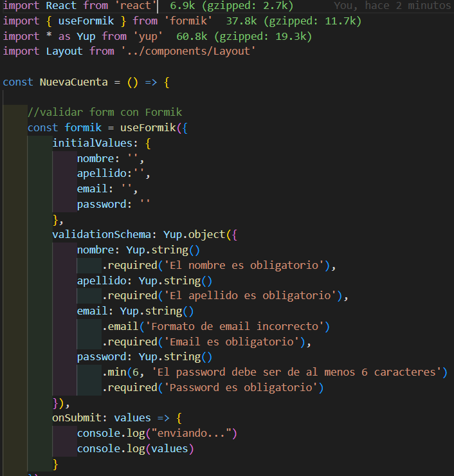
Task: Click the 'El nombre es obligatorio' string
Action: pos(244,265)
